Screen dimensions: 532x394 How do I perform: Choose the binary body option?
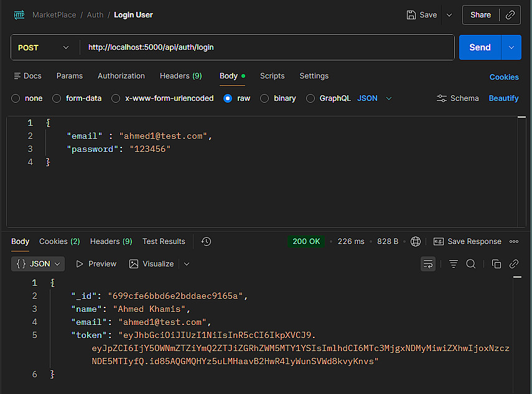(x=264, y=98)
